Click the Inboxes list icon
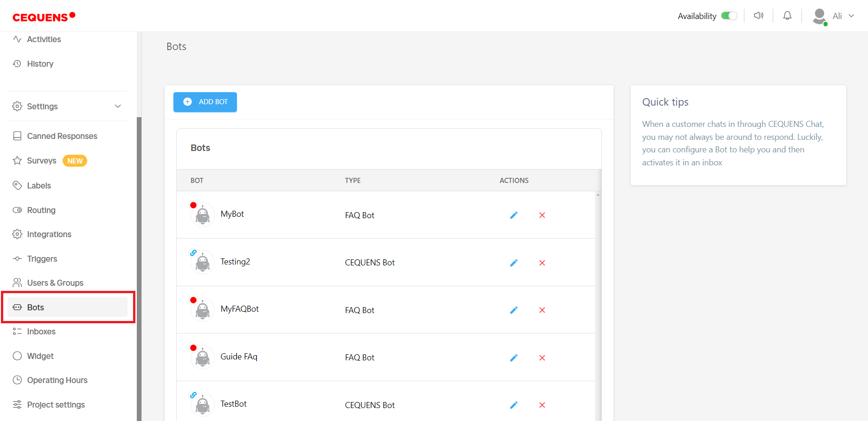 pyautogui.click(x=17, y=331)
